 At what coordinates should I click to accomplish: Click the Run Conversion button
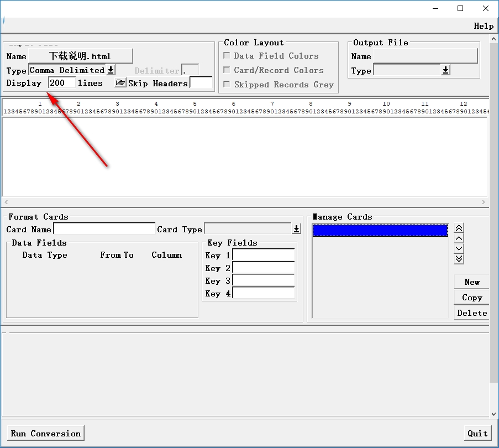46,433
